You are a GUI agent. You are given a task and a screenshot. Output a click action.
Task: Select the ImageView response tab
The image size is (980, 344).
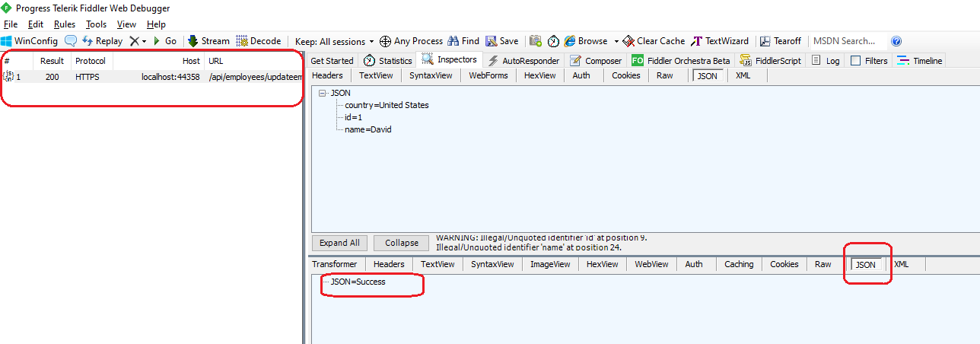pyautogui.click(x=550, y=264)
